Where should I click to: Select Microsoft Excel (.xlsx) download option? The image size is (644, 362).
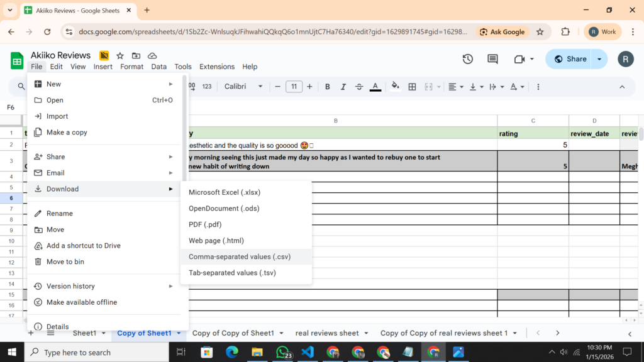(x=224, y=192)
